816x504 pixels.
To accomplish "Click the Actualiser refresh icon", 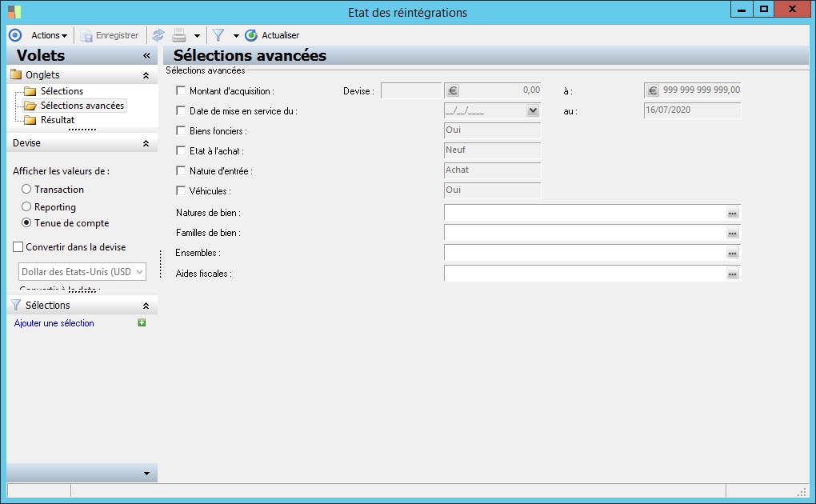I will click(x=251, y=35).
